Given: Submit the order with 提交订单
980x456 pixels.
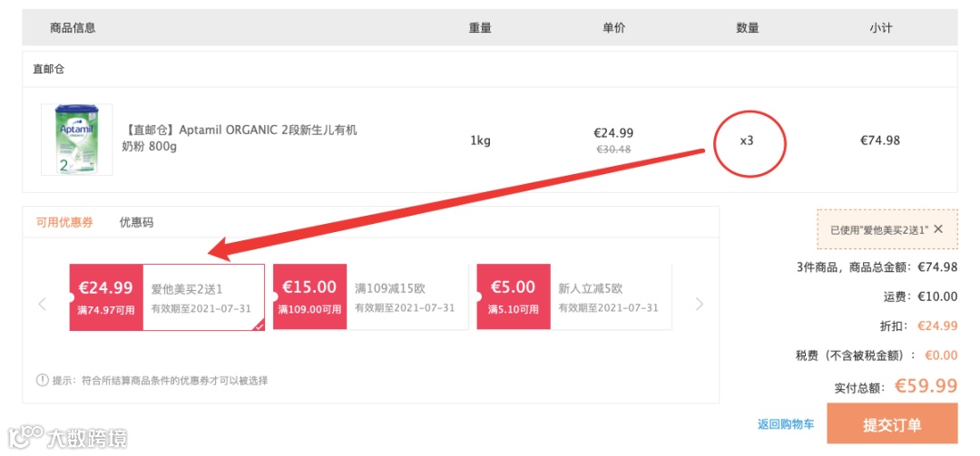Looking at the screenshot, I should [892, 424].
